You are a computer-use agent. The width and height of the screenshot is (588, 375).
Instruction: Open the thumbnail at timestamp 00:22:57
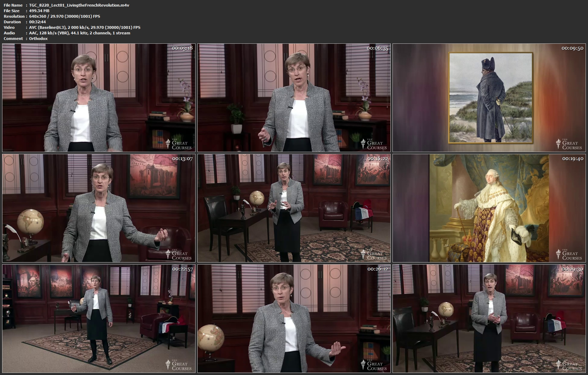99,318
